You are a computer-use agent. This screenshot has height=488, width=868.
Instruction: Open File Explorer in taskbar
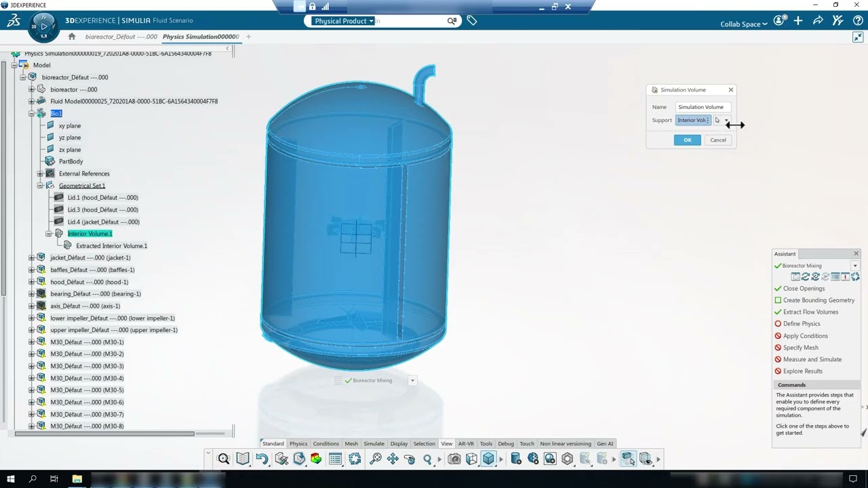tap(77, 479)
